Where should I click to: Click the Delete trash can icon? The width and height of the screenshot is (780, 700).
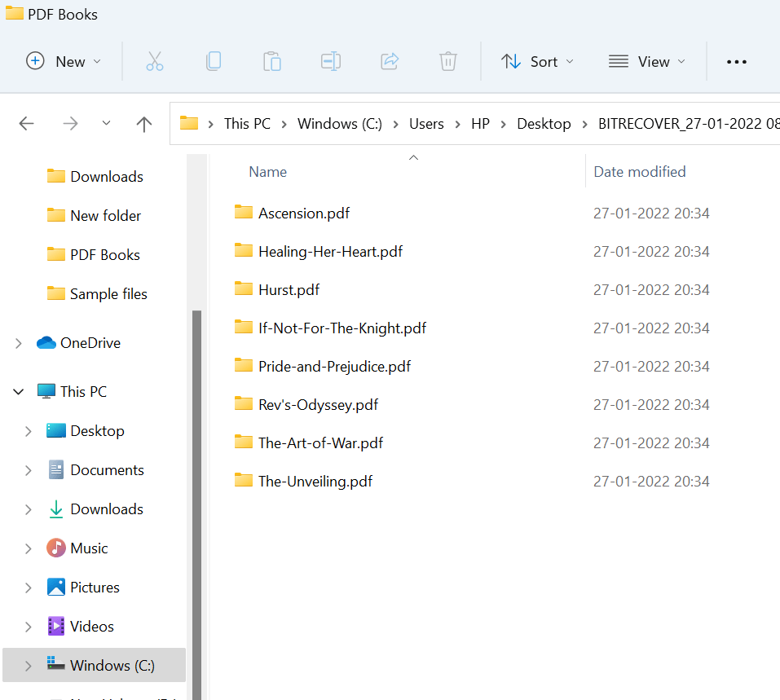[447, 61]
